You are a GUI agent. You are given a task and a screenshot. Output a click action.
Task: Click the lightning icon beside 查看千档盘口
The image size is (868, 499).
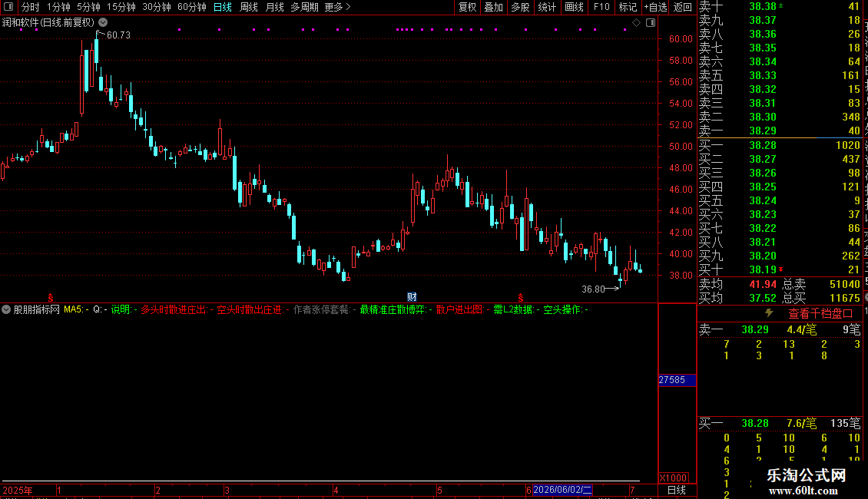[x=769, y=313]
